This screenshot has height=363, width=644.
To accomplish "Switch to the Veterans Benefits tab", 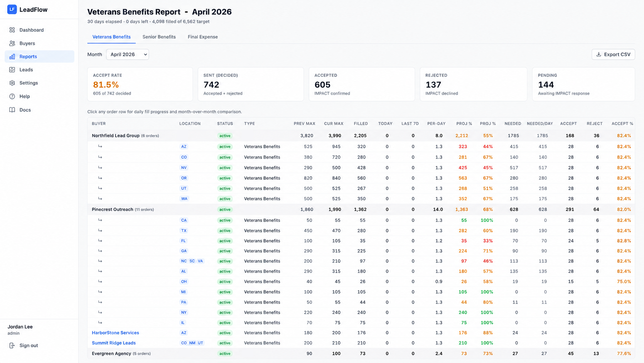I will pos(111,37).
